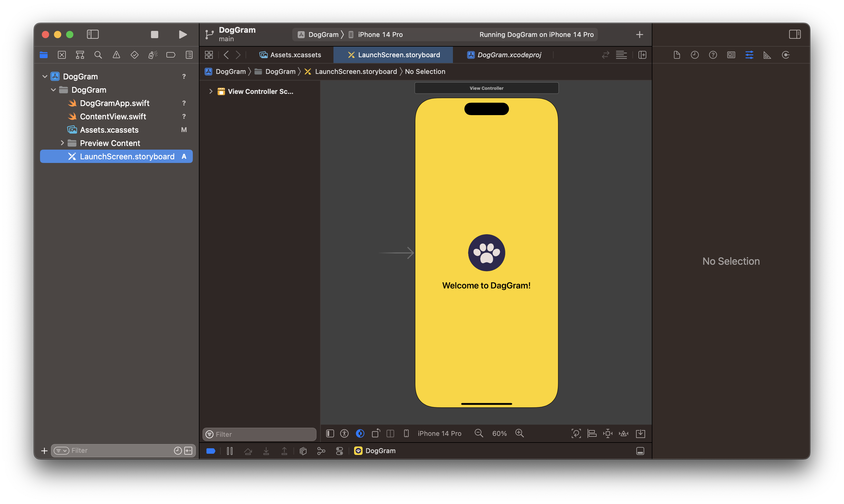Switch to the Assets.xcassets editor tab
The width and height of the screenshot is (844, 504).
coord(290,55)
